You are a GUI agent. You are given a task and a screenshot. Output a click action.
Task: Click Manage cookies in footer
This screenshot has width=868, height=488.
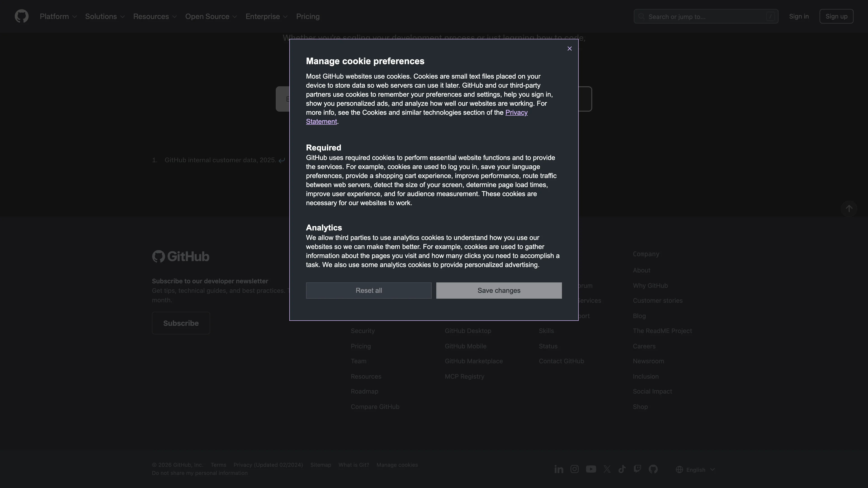click(397, 465)
